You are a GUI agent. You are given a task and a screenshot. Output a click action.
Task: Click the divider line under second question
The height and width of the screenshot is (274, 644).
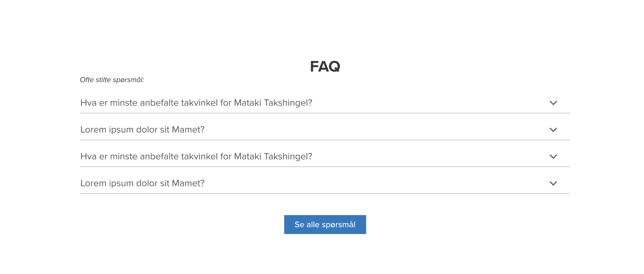325,140
